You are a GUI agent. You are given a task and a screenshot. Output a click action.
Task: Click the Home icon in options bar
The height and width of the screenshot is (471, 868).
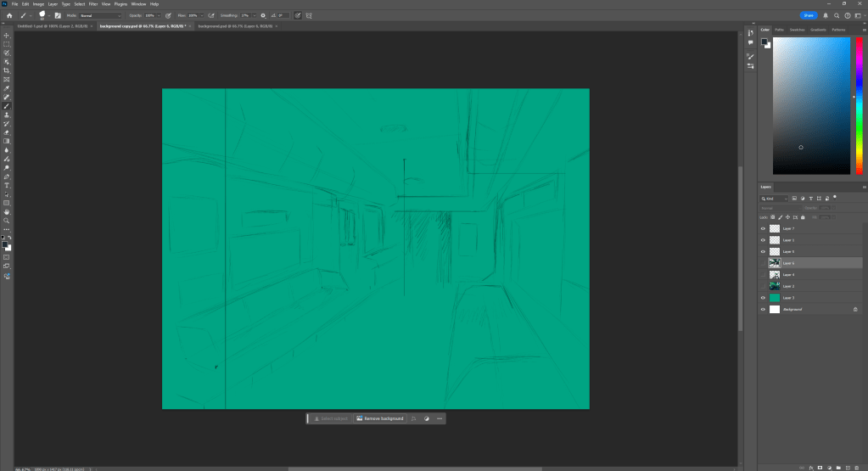(9, 15)
